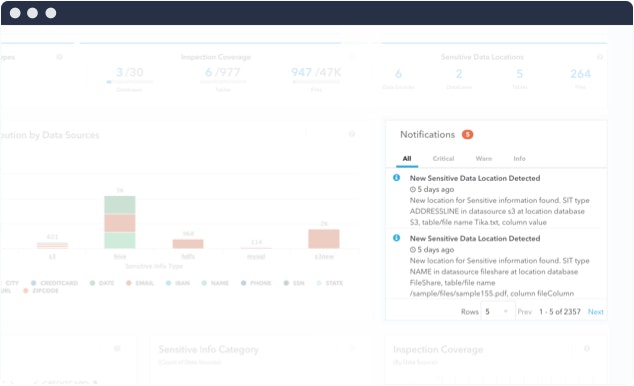Toggle SSN legend item

[294, 283]
